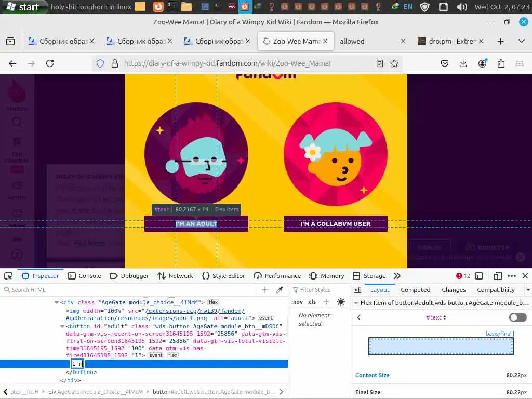Open the Pocket save icon

click(x=445, y=63)
